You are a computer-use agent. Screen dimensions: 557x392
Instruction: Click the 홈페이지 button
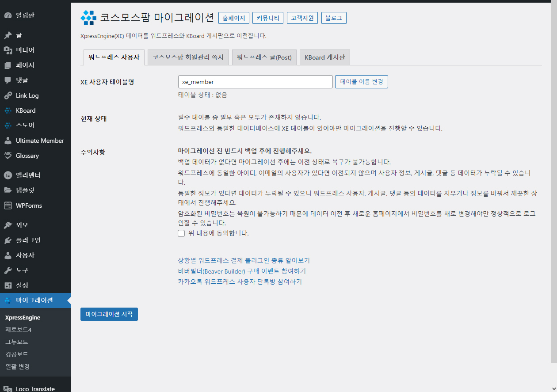[x=234, y=18]
